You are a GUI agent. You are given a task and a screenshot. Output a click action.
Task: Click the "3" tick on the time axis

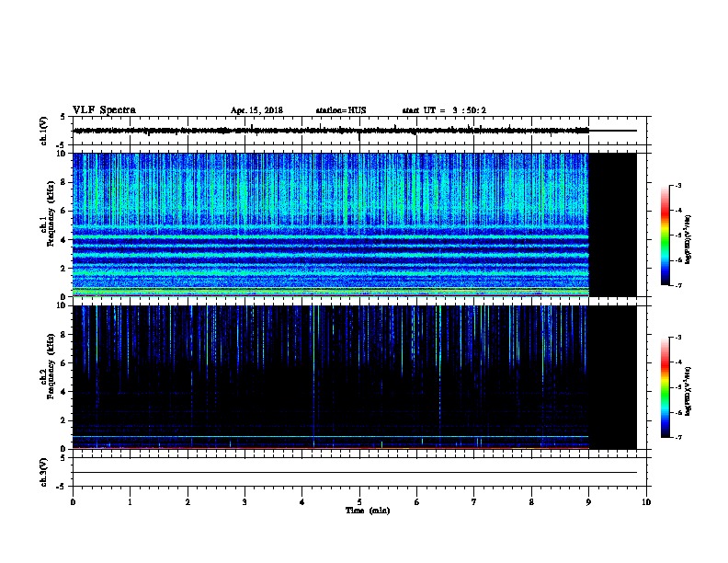tap(245, 502)
